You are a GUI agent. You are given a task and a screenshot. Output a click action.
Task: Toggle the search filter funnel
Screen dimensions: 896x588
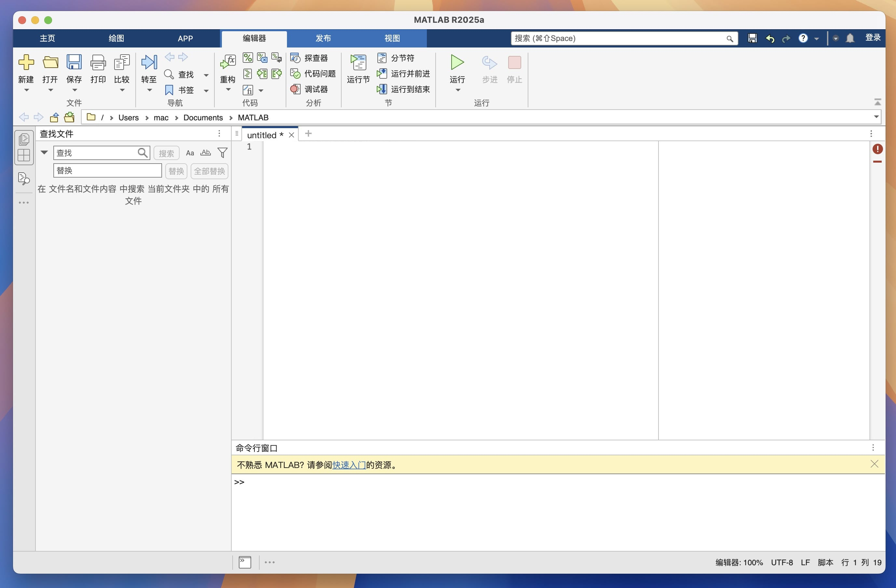pos(223,153)
